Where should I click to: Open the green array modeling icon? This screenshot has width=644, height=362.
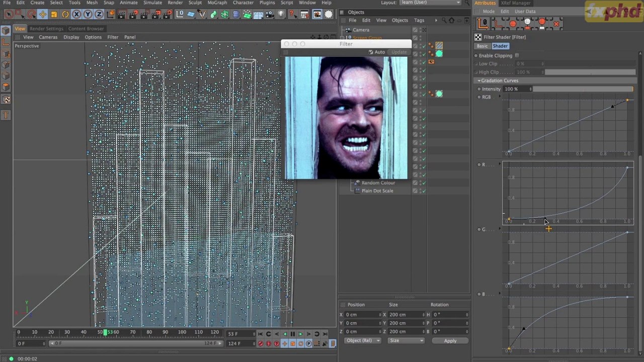click(225, 14)
